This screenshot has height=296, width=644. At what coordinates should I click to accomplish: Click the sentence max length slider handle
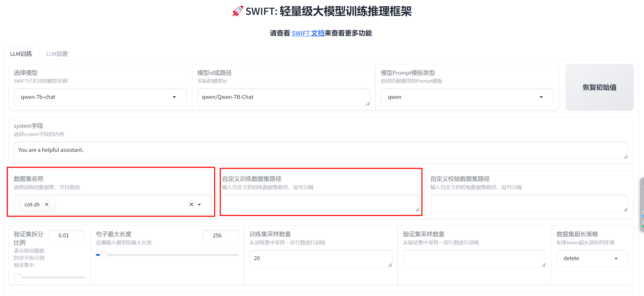point(104,255)
